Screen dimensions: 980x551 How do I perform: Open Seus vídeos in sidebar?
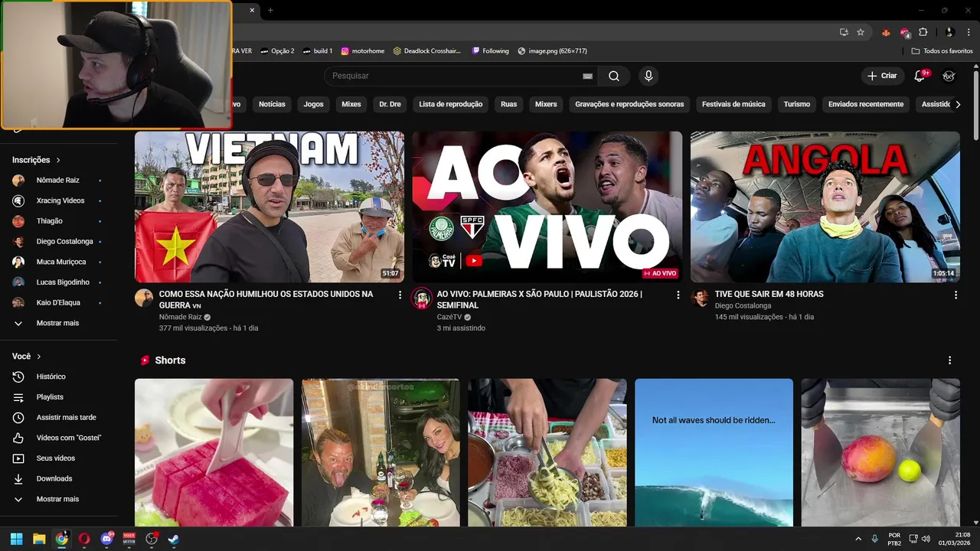click(x=57, y=458)
